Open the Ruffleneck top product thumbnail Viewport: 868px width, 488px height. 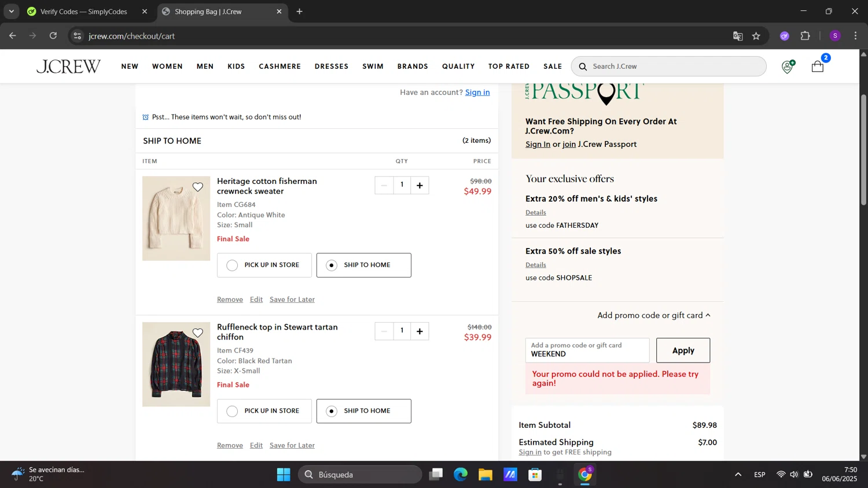click(x=176, y=364)
